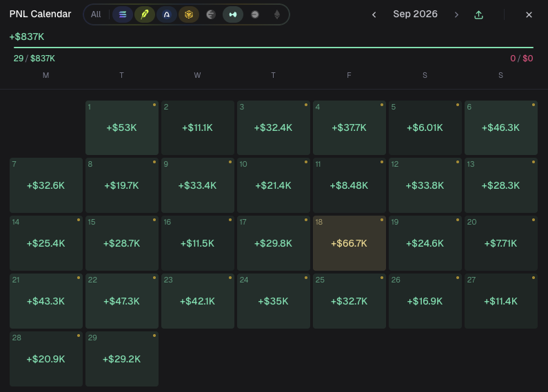548x392 pixels.
Task: Open day 25 cell with +$32.7K
Action: click(x=349, y=301)
